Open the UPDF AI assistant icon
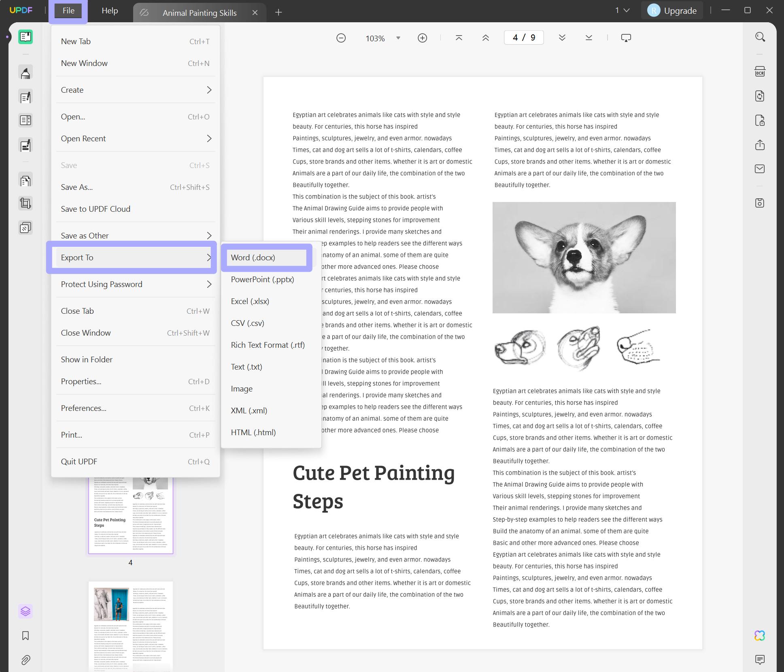 coord(760,636)
